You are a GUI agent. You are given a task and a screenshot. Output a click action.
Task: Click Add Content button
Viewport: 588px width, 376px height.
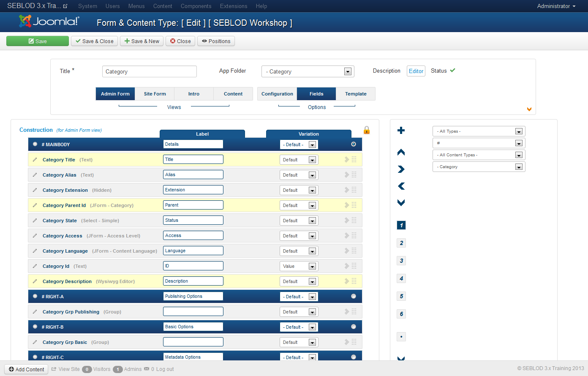[27, 369]
